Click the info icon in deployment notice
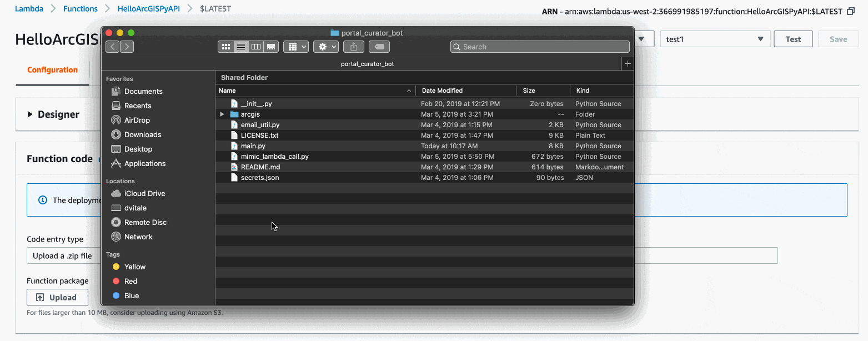 tap(42, 200)
